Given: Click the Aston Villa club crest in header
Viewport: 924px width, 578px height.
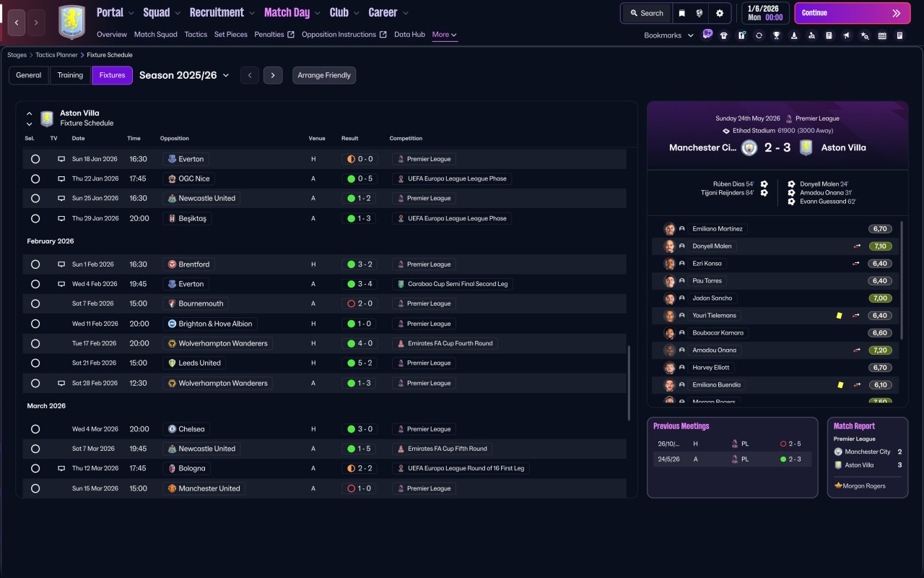Looking at the screenshot, I should tap(71, 22).
